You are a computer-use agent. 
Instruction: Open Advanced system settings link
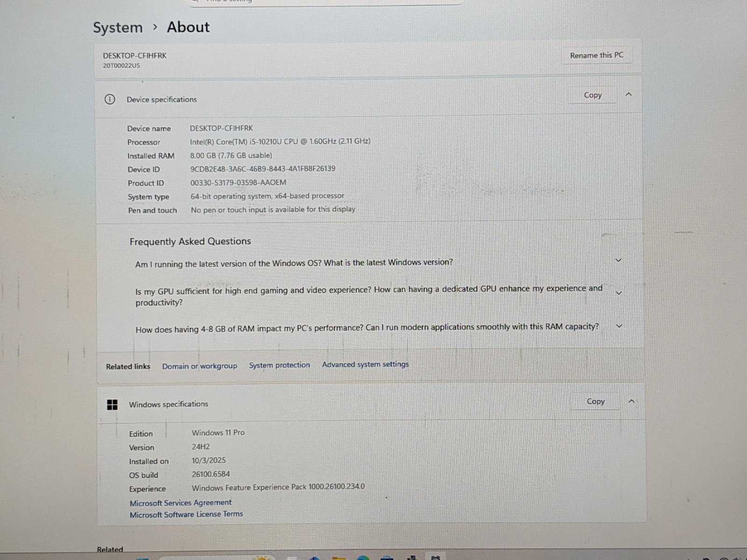click(365, 364)
